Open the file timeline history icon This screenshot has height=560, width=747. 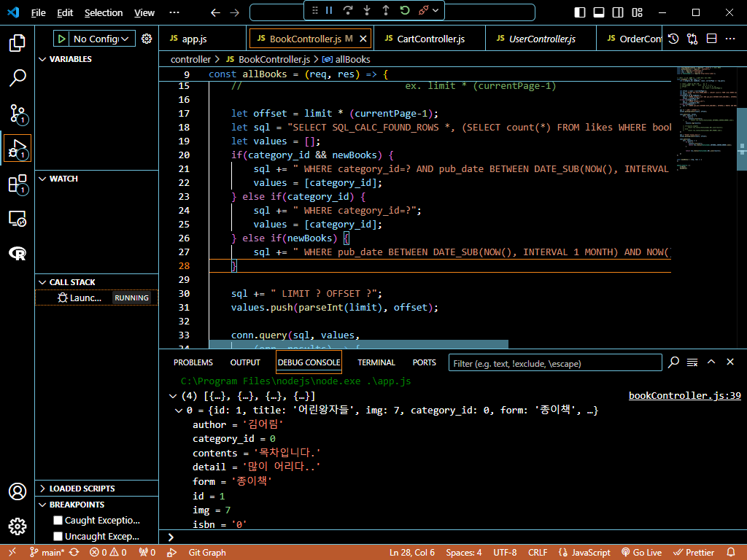(673, 39)
